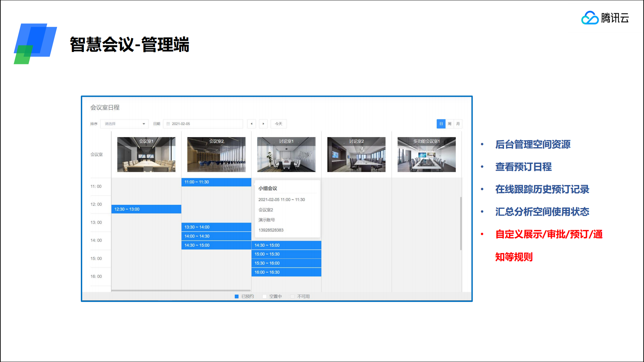This screenshot has height=362, width=644.
Task: Click the next day arrow button
Action: pos(263,124)
